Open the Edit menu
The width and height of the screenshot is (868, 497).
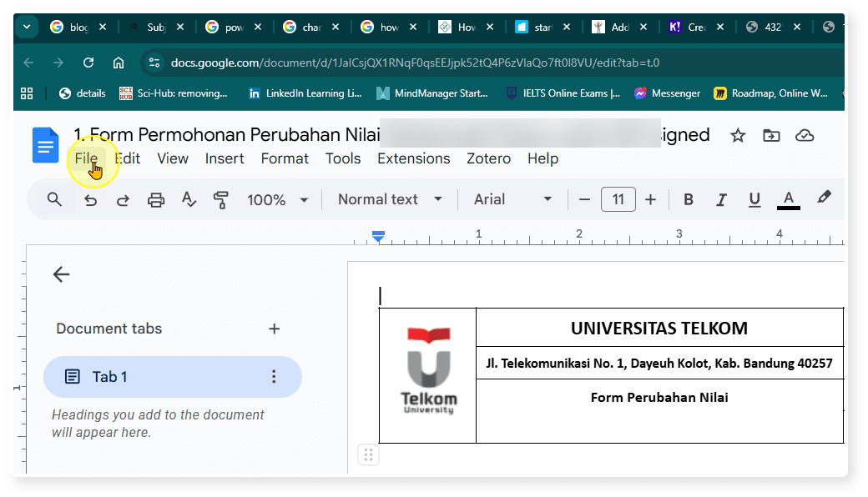pos(128,158)
